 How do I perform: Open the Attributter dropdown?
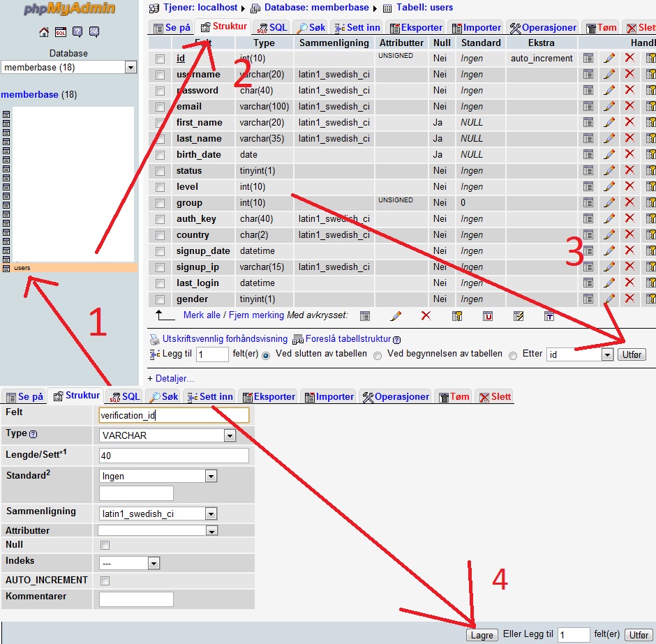[158, 531]
